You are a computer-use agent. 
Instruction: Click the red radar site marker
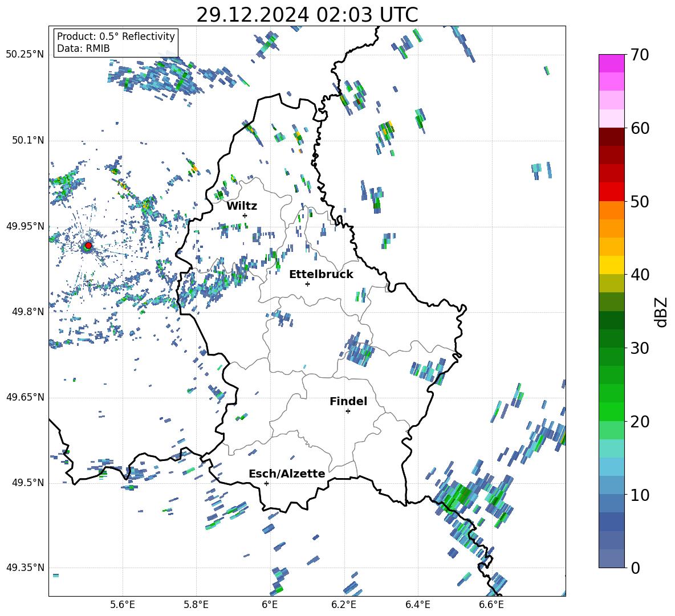tap(88, 246)
